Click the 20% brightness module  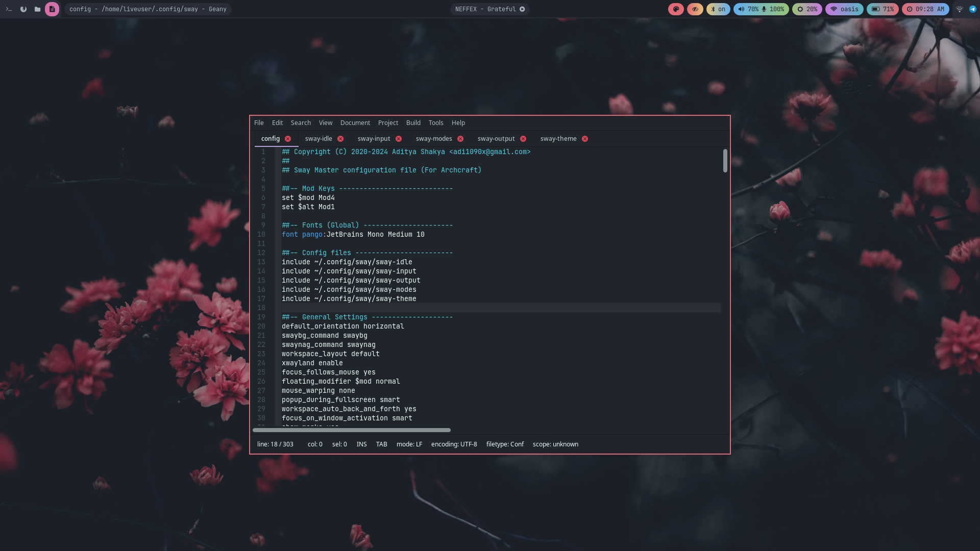807,9
